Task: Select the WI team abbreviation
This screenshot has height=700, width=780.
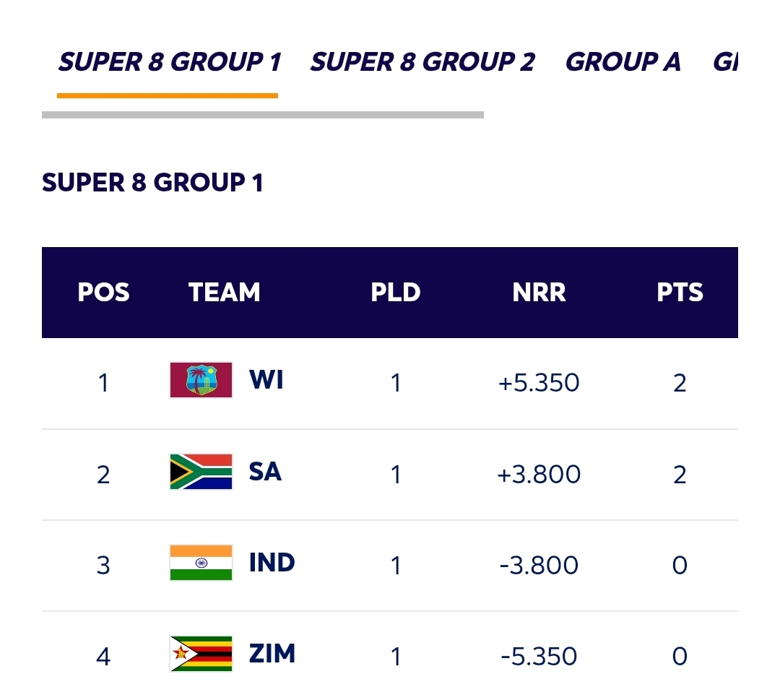Action: (x=266, y=379)
